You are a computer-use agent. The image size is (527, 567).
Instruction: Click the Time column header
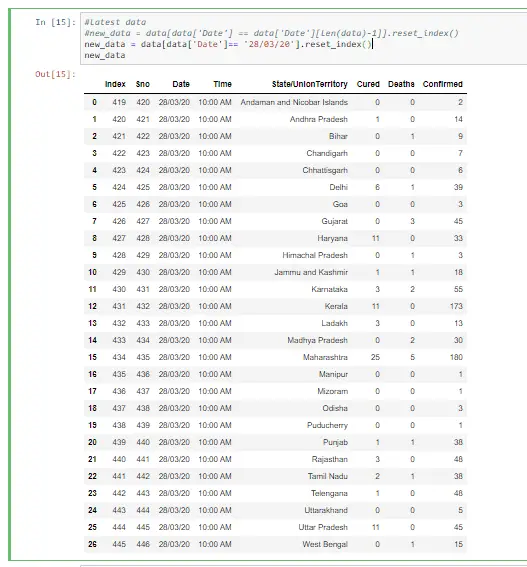coord(222,84)
